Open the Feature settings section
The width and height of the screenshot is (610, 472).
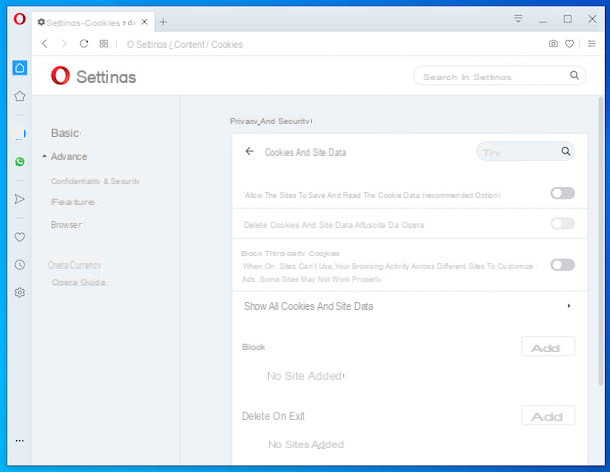click(73, 202)
